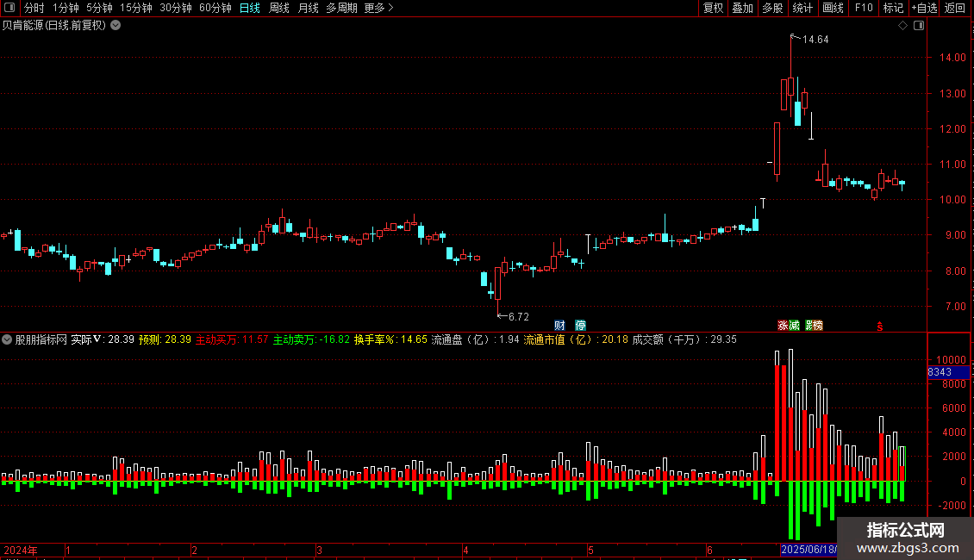Expand the 更多 periods menu
Screen dimensions: 974x560
point(378,8)
